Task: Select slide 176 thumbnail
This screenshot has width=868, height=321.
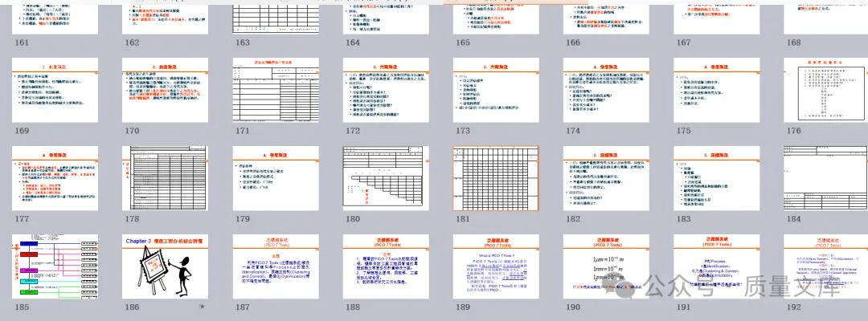Action: click(826, 90)
